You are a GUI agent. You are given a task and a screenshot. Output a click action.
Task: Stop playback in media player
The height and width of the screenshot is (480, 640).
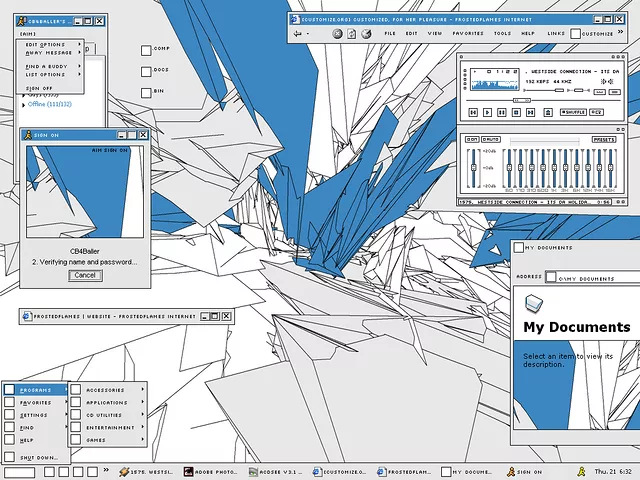tap(516, 112)
